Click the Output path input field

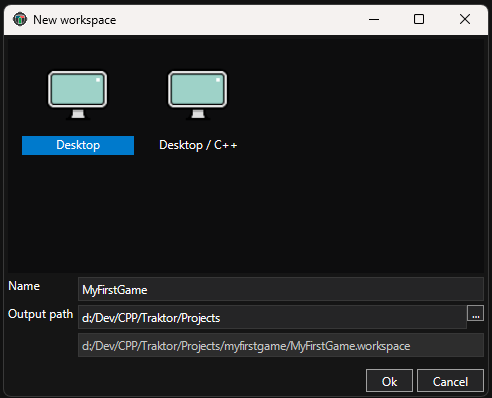click(272, 317)
